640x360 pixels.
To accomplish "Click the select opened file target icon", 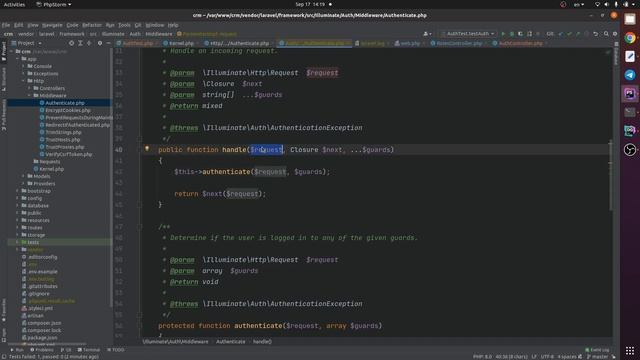I will 71,43.
